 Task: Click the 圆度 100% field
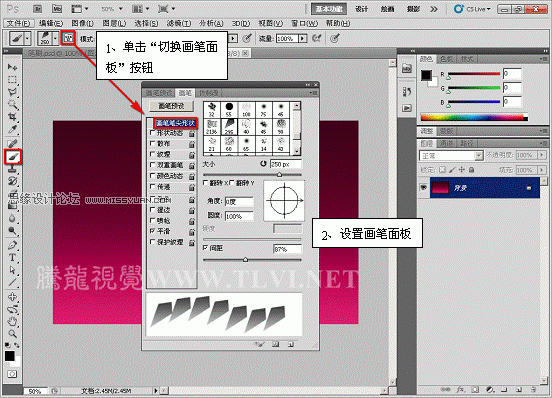[239, 216]
